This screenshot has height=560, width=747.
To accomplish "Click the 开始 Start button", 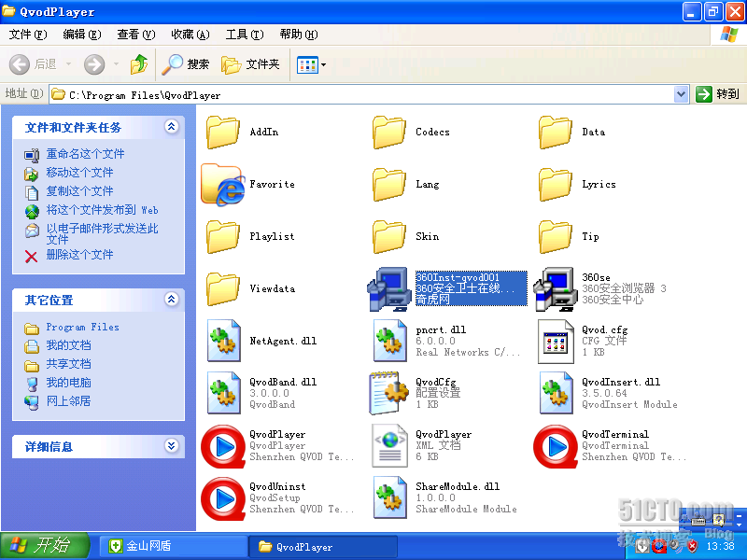I will point(44,546).
